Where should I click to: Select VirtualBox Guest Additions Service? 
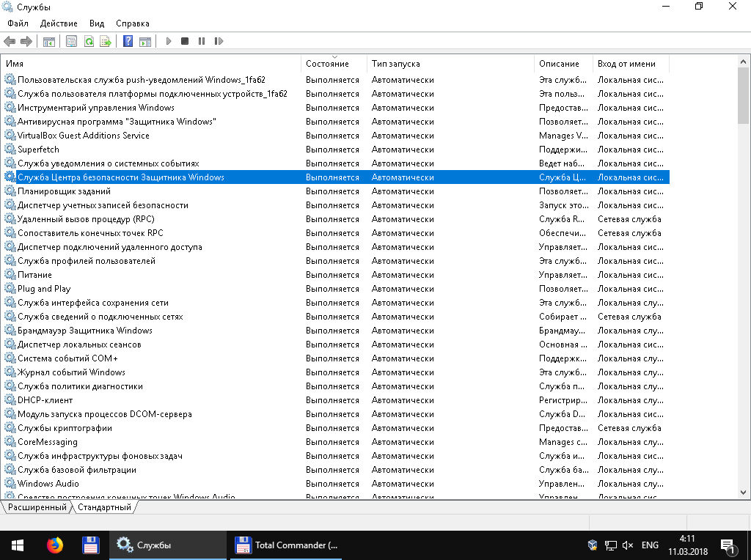(x=84, y=136)
